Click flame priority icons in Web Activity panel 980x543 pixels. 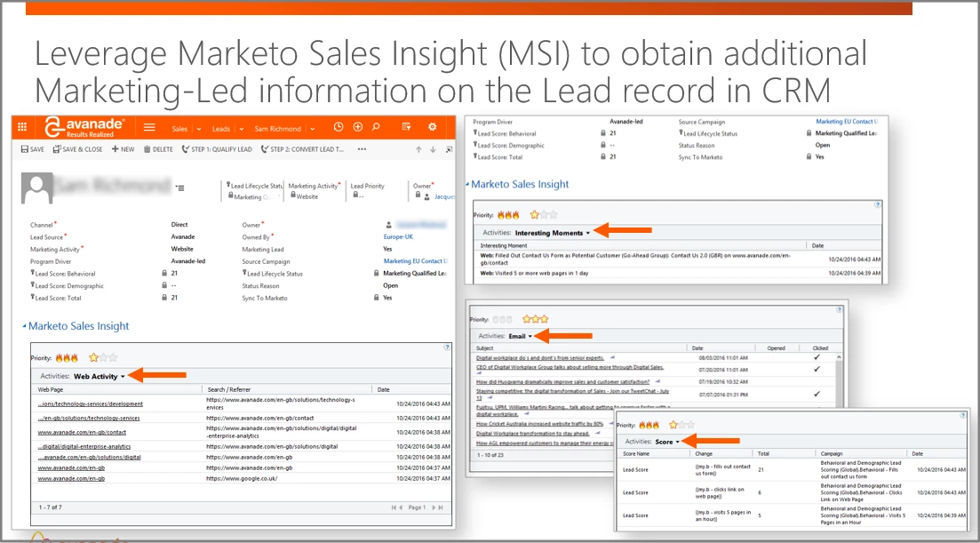pos(67,358)
